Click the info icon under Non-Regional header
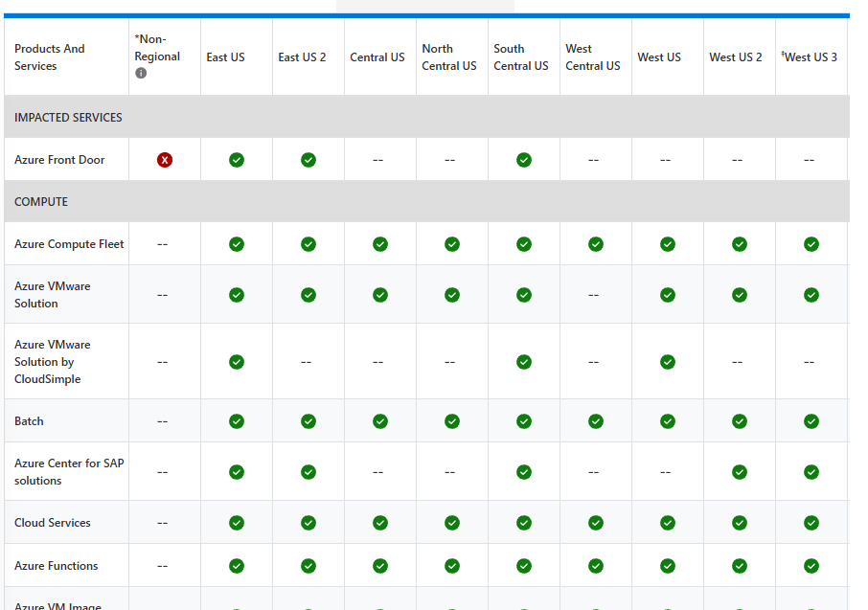 tap(141, 72)
